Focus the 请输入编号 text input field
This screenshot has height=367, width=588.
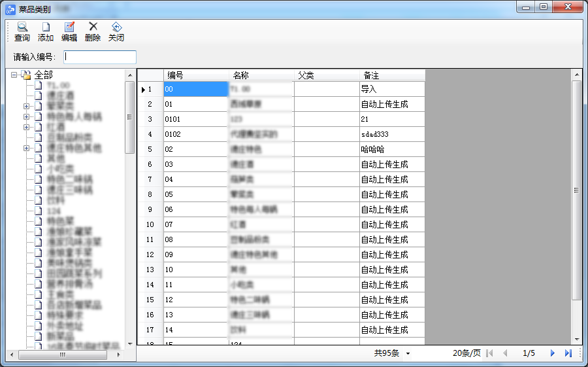tap(100, 57)
